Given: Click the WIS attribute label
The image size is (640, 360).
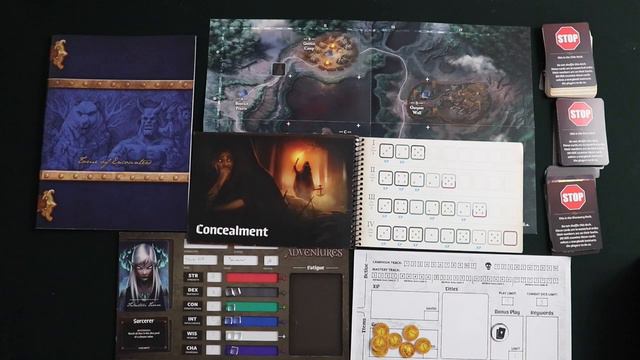Looking at the screenshot, I should pyautogui.click(x=193, y=335).
